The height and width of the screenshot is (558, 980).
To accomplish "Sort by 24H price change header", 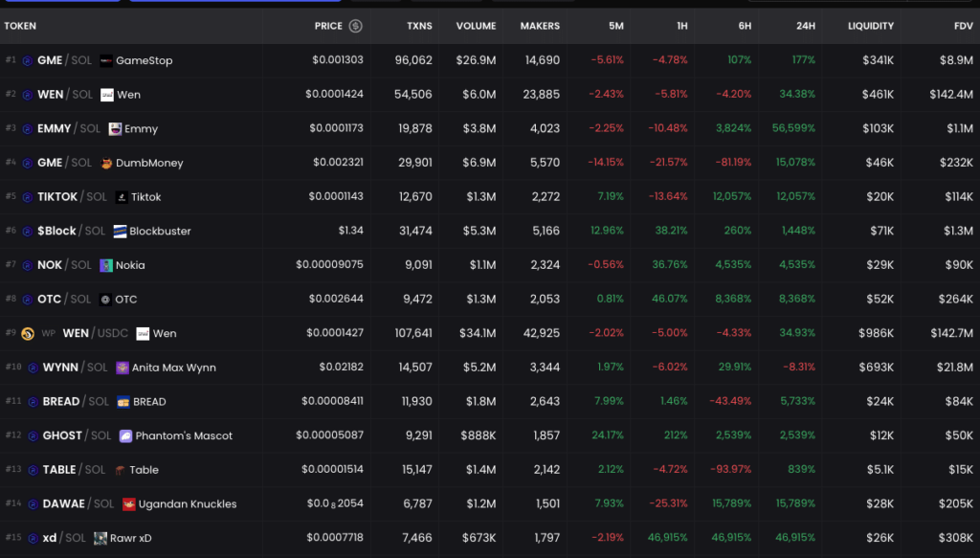I will coord(804,26).
